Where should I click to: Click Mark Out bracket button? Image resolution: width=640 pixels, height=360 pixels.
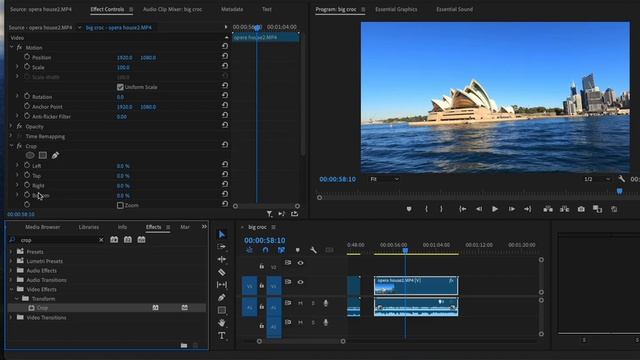(x=441, y=209)
